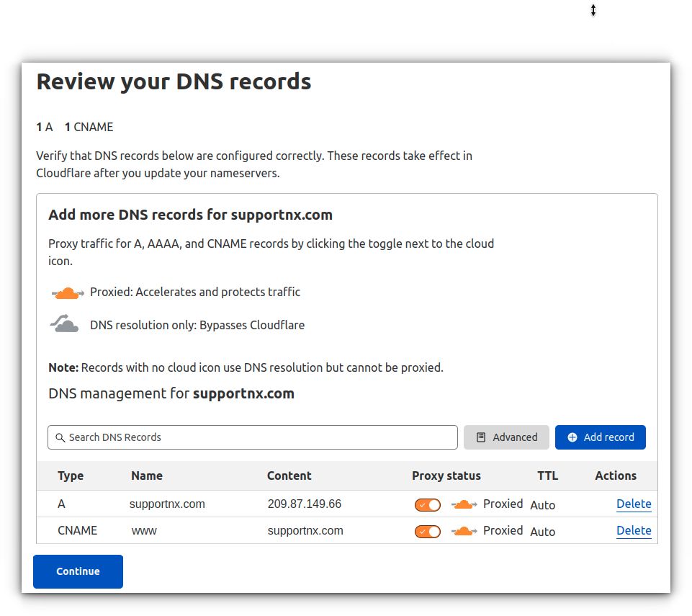
Task: Delete the www CNAME record
Action: pos(634,530)
